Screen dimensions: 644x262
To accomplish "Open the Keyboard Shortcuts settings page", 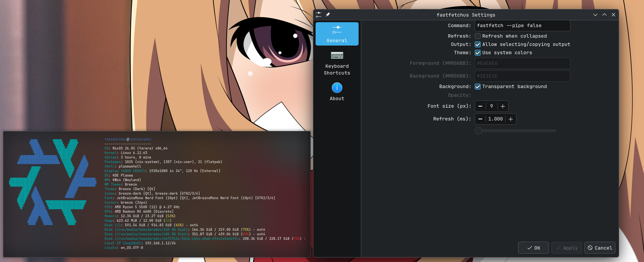I will point(337,63).
